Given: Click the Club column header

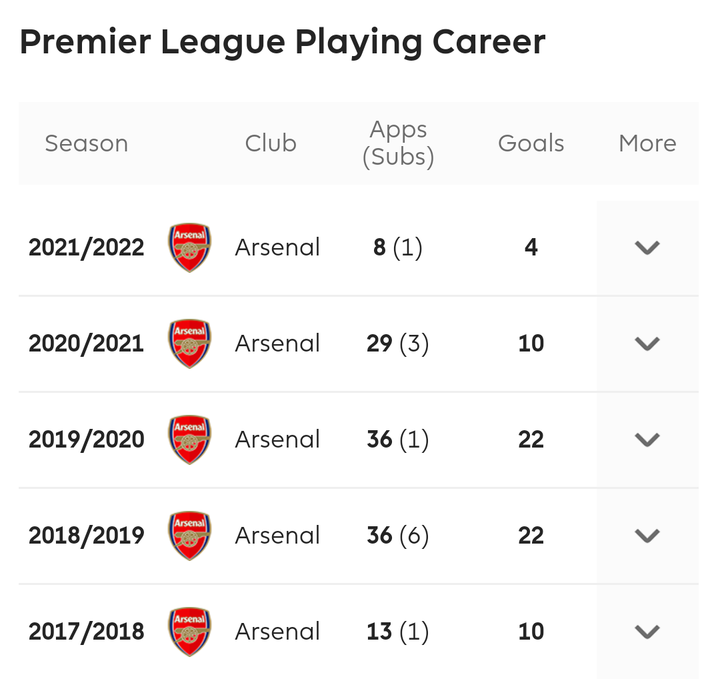Looking at the screenshot, I should [270, 143].
